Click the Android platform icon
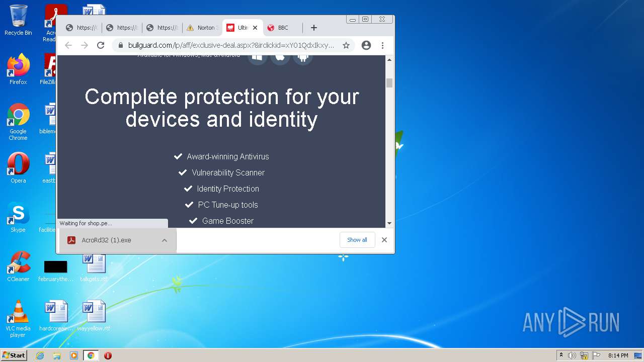 [303, 58]
